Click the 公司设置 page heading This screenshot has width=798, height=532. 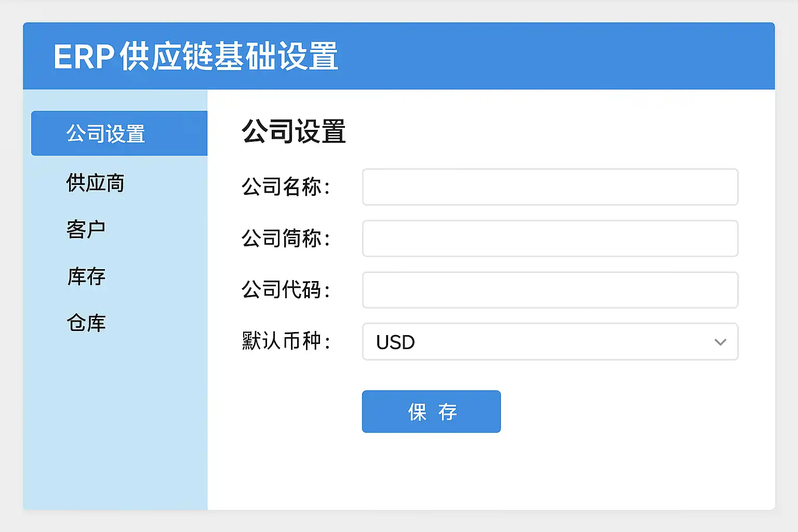point(294,131)
